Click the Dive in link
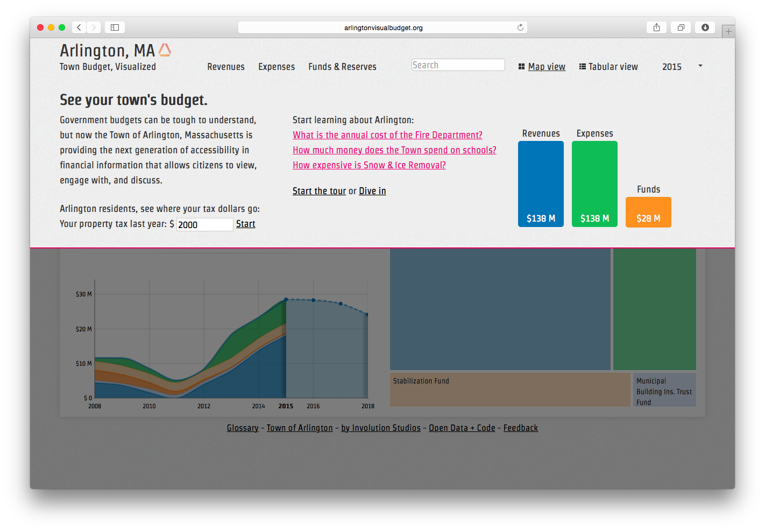The width and height of the screenshot is (765, 532). [x=372, y=191]
